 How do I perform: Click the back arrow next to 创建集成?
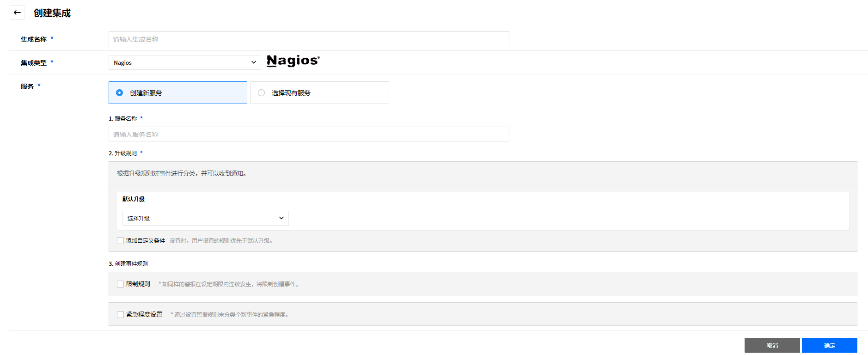point(17,12)
